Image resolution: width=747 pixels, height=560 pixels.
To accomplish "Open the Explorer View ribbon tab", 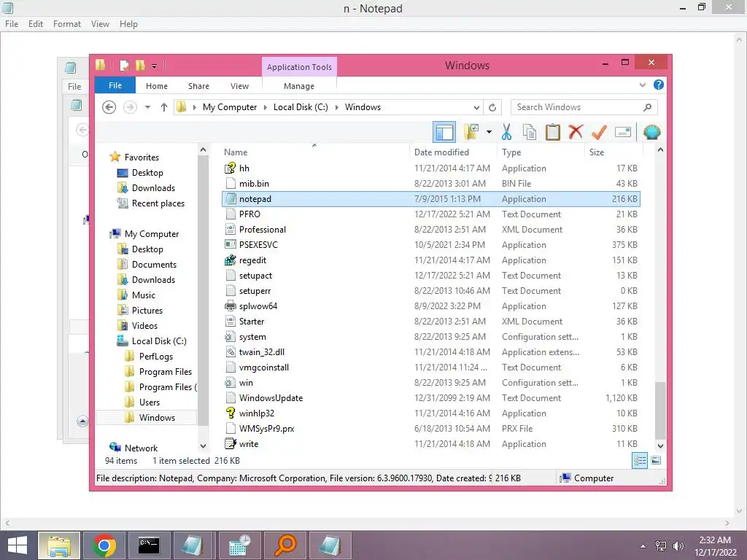I will point(239,86).
